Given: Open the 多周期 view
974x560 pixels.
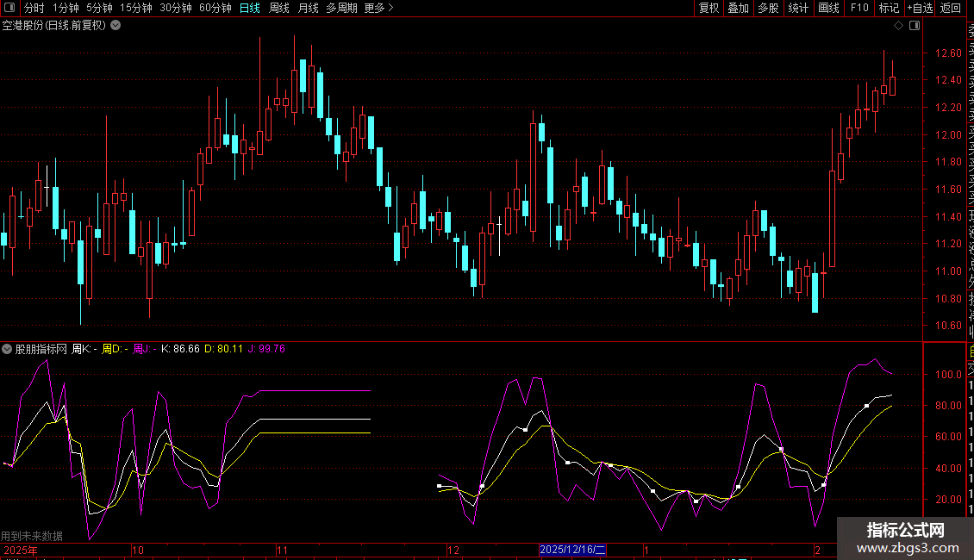Looking at the screenshot, I should tap(341, 8).
